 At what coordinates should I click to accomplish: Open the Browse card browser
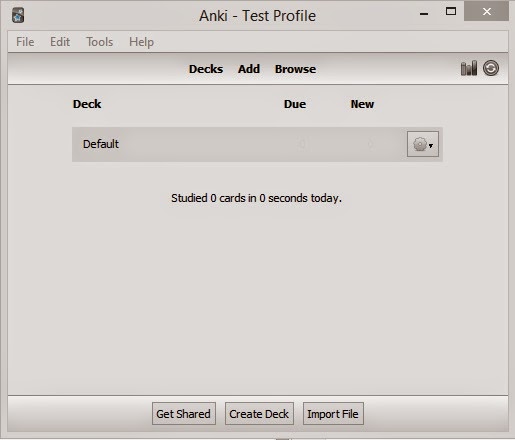295,69
